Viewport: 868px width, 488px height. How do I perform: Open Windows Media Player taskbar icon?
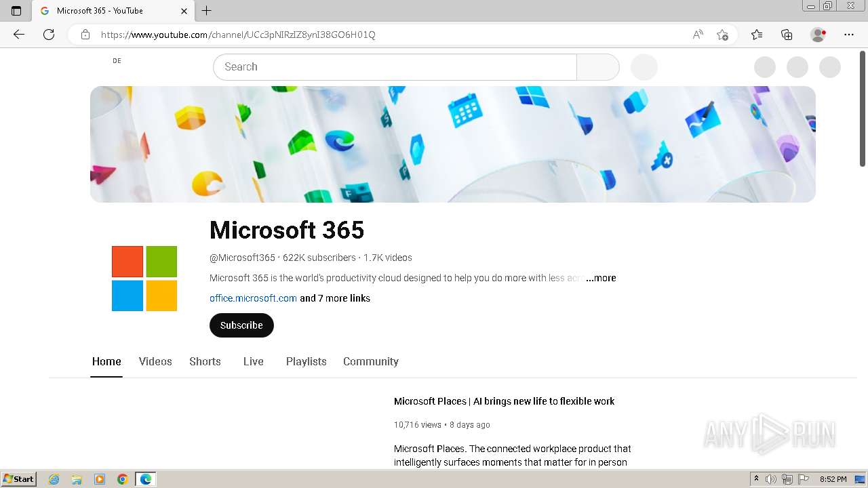100,479
